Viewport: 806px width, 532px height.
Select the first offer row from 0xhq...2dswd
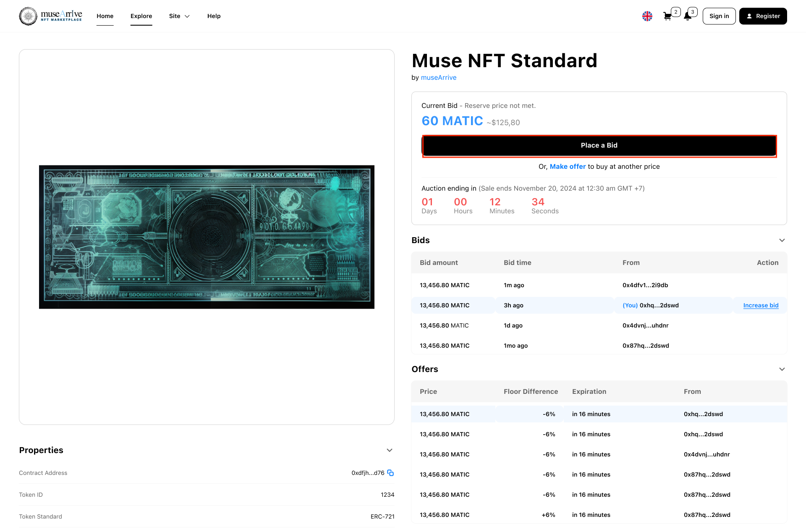(x=599, y=414)
